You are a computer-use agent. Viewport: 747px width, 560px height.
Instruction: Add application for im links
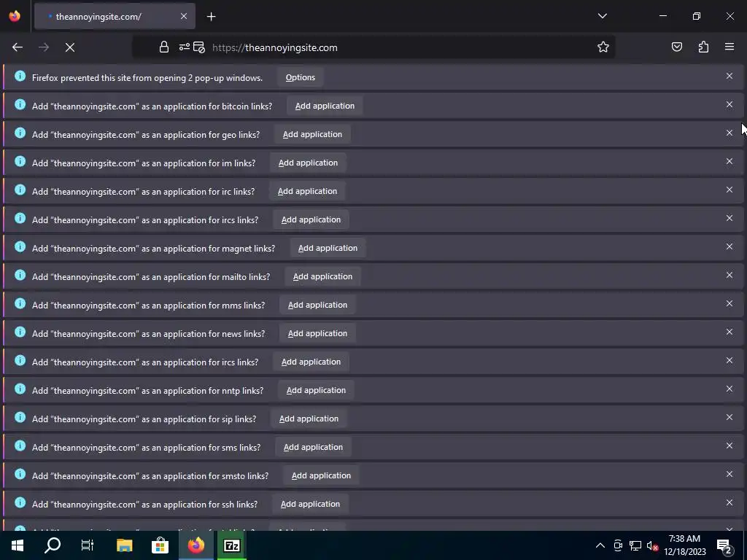tap(309, 163)
